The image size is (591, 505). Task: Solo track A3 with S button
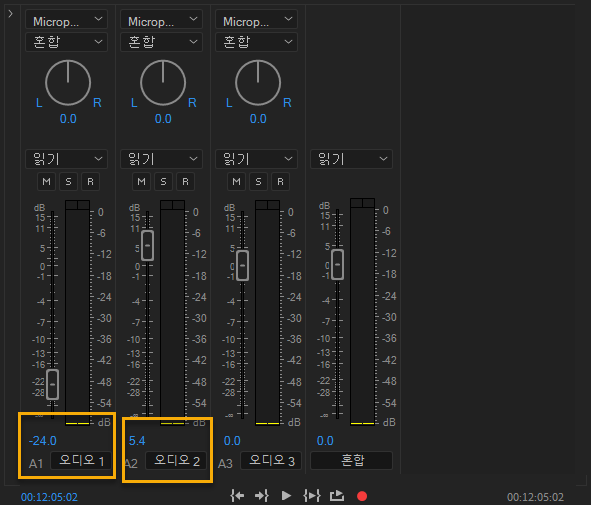point(258,182)
